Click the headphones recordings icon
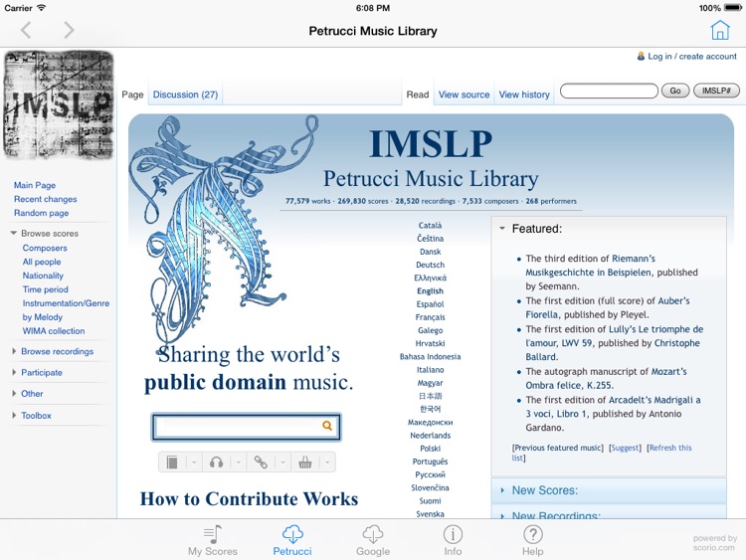 pos(217,462)
